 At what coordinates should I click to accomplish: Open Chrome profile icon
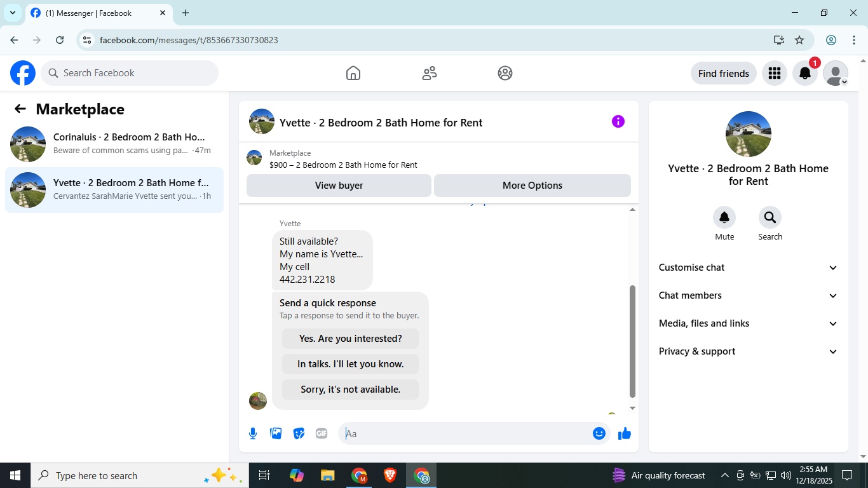[x=831, y=40]
